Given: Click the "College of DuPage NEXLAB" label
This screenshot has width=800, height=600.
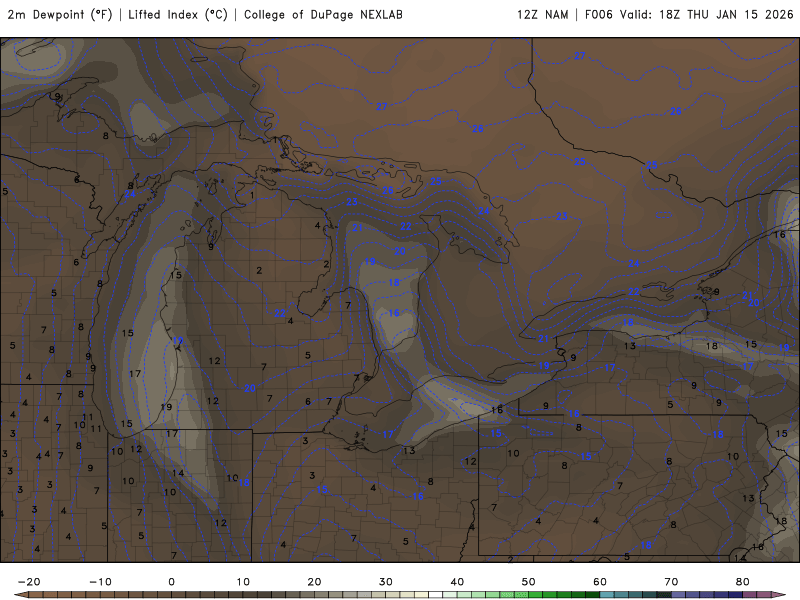Looking at the screenshot, I should click(x=323, y=15).
